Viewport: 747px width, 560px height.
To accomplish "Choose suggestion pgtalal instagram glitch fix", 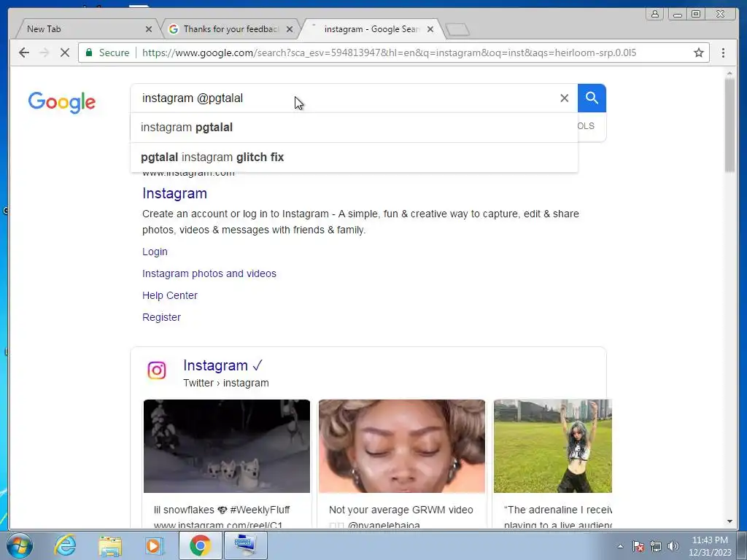I will click(354, 157).
